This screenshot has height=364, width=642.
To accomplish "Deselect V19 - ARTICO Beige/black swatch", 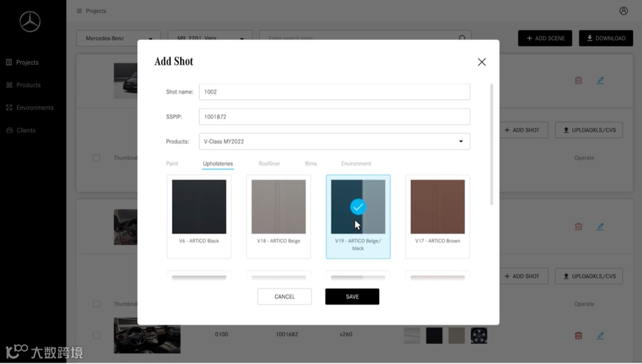I will click(358, 217).
